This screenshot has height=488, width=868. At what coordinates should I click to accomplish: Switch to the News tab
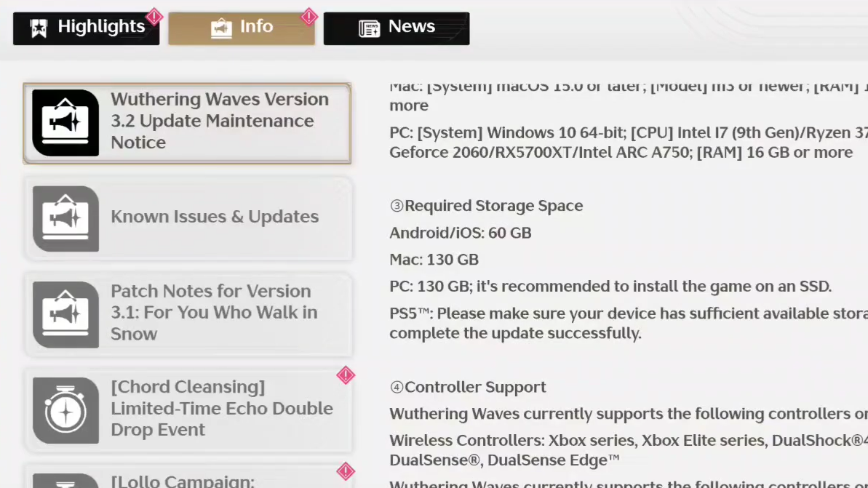(411, 27)
